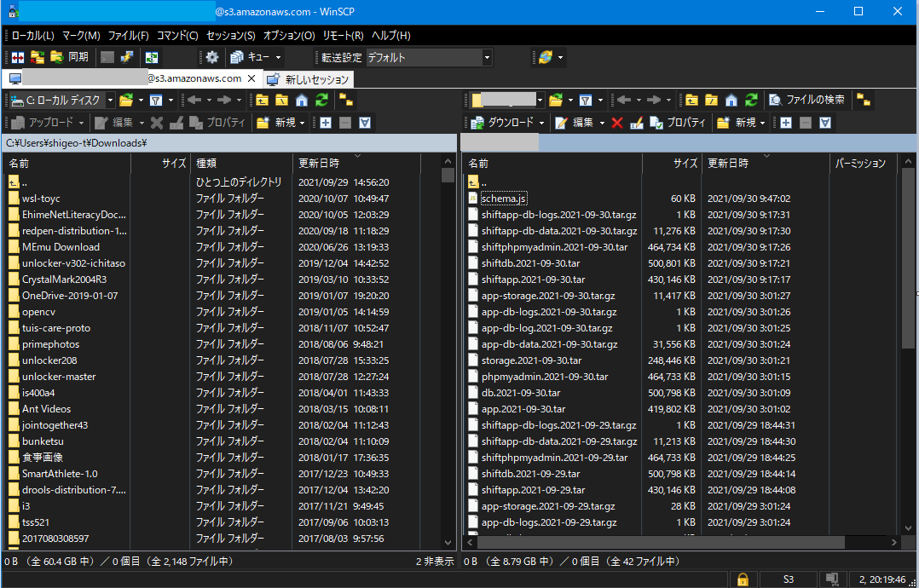
Task: Expand the remote filter dropdown arrow
Action: [600, 101]
